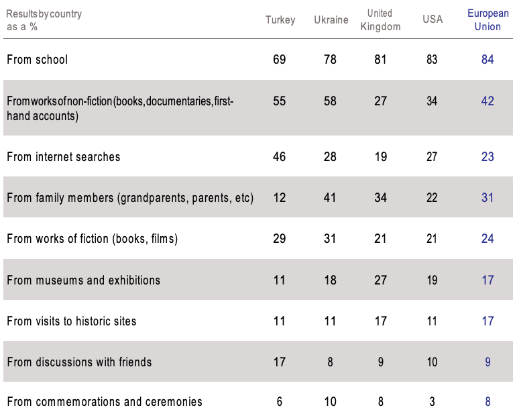Select the 'From visits to historic sites' label
The width and height of the screenshot is (513, 420).
(x=72, y=321)
